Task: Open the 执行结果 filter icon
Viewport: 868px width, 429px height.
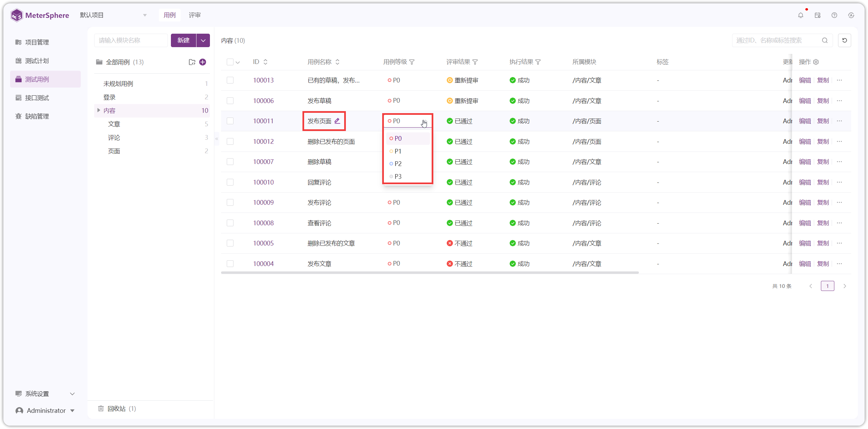Action: 538,62
